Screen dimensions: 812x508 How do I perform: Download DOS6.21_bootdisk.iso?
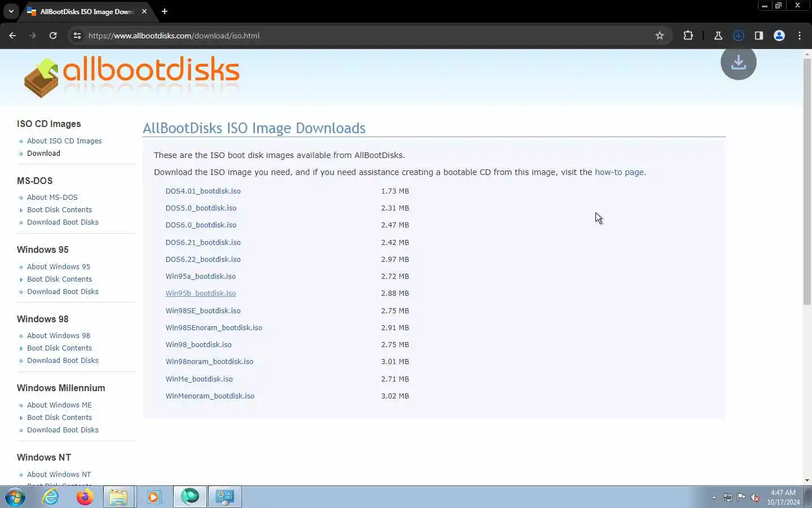click(x=203, y=242)
